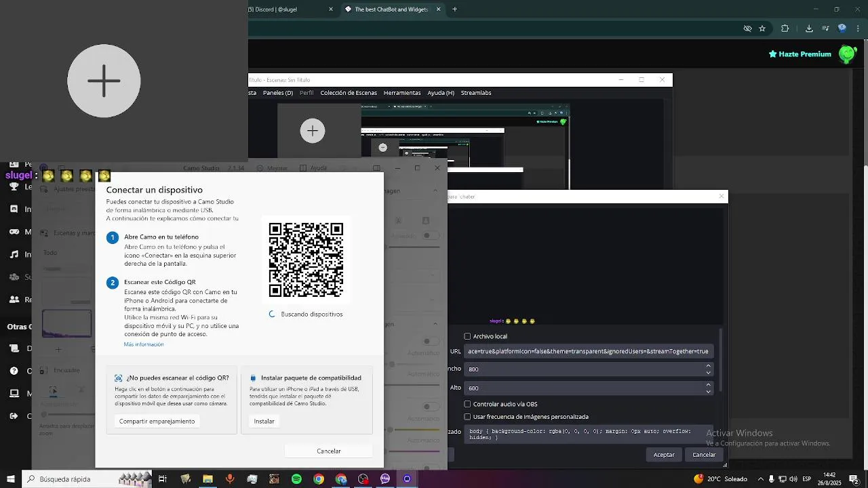This screenshot has height=488, width=868.
Task: Click the small plus in OBS preview
Action: 313,131
